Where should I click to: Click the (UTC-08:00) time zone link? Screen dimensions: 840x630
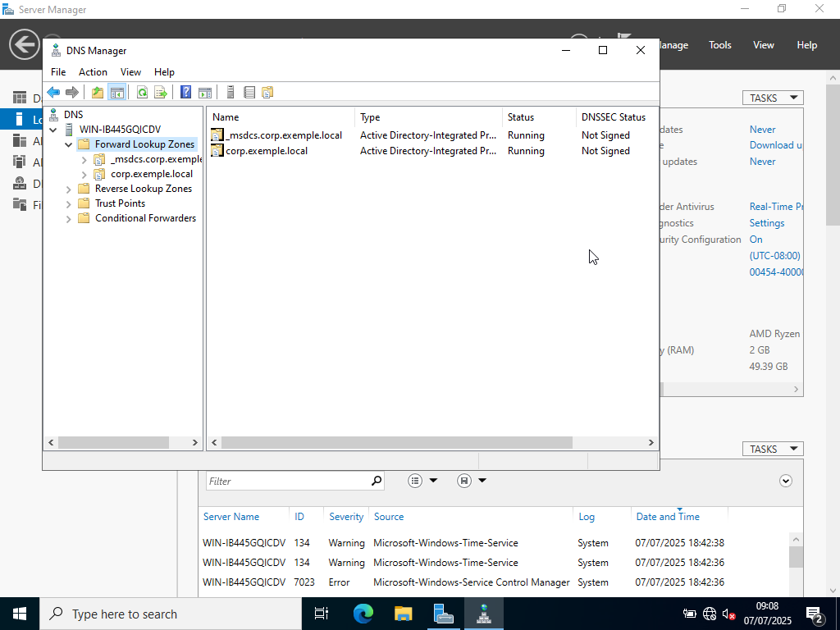click(x=774, y=256)
